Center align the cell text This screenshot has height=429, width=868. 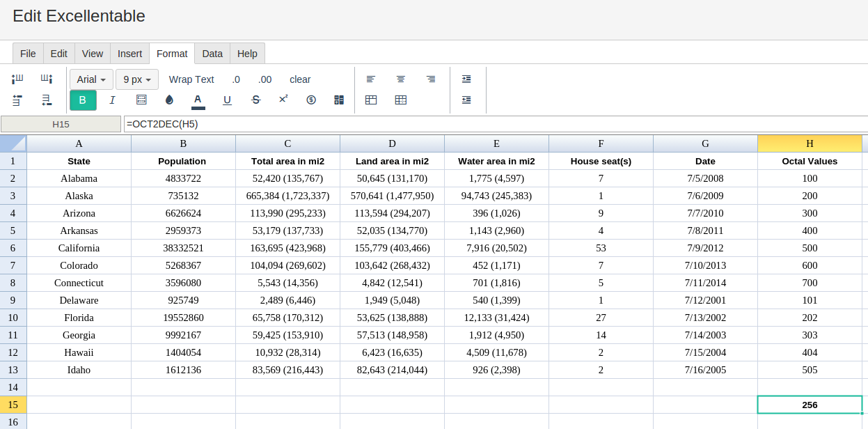pyautogui.click(x=401, y=79)
